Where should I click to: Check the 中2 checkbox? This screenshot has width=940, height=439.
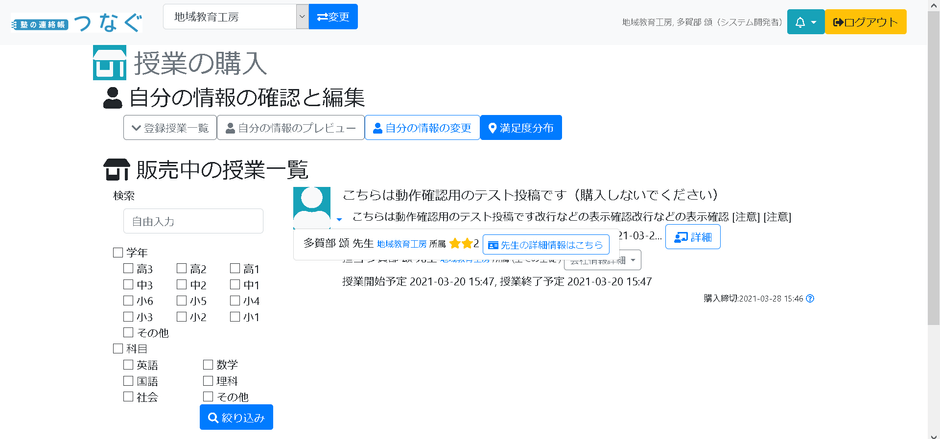182,285
